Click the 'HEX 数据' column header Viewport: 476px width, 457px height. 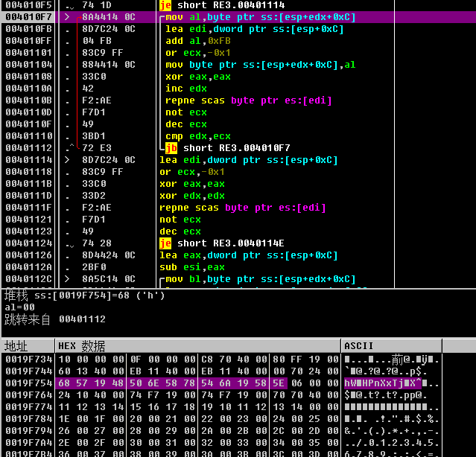pyautogui.click(x=82, y=347)
